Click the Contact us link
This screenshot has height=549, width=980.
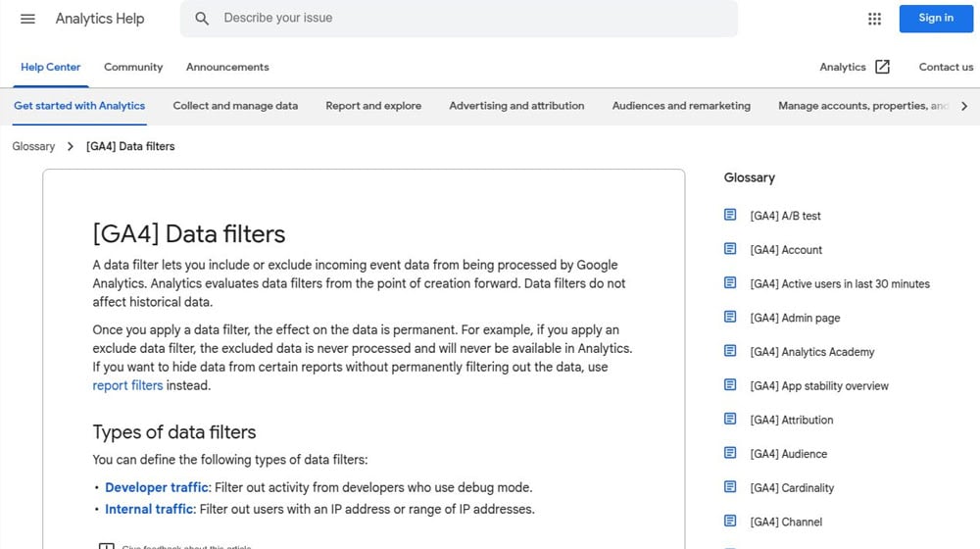pos(946,67)
